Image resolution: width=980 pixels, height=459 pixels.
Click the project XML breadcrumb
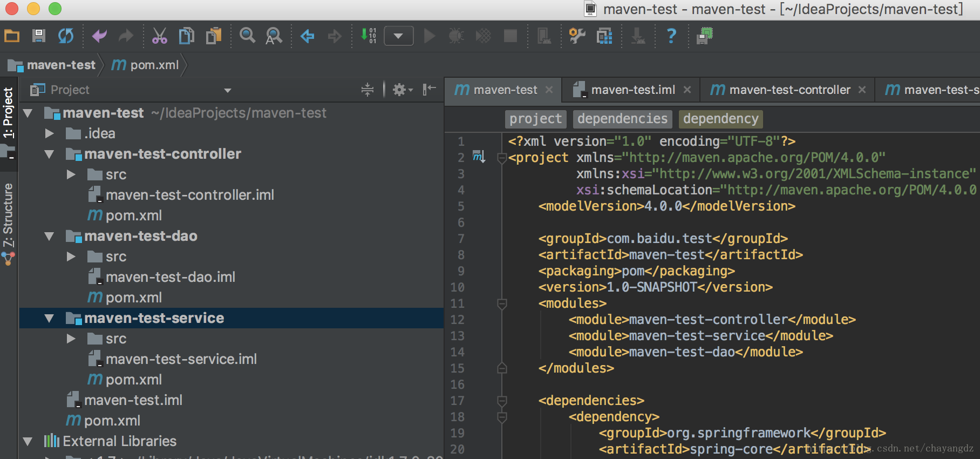pos(535,119)
